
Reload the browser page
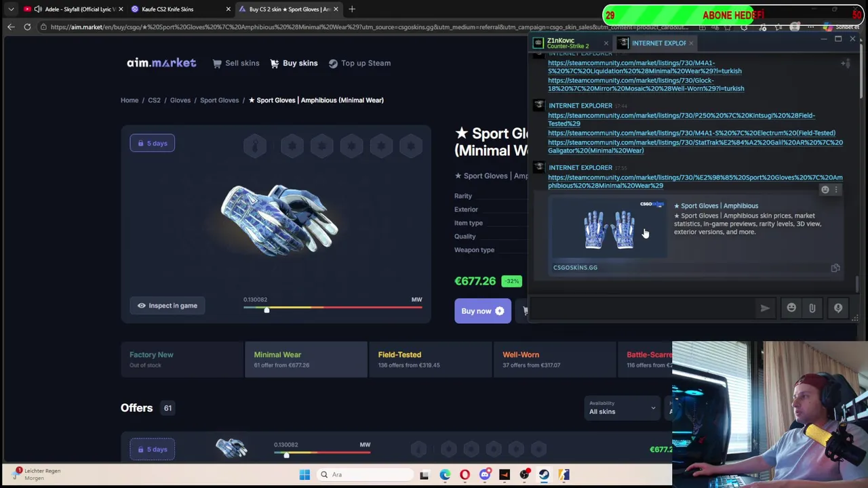(x=27, y=27)
